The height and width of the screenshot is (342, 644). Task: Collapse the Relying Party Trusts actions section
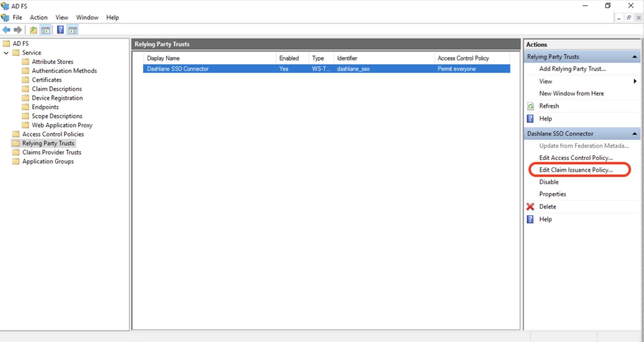pyautogui.click(x=634, y=57)
